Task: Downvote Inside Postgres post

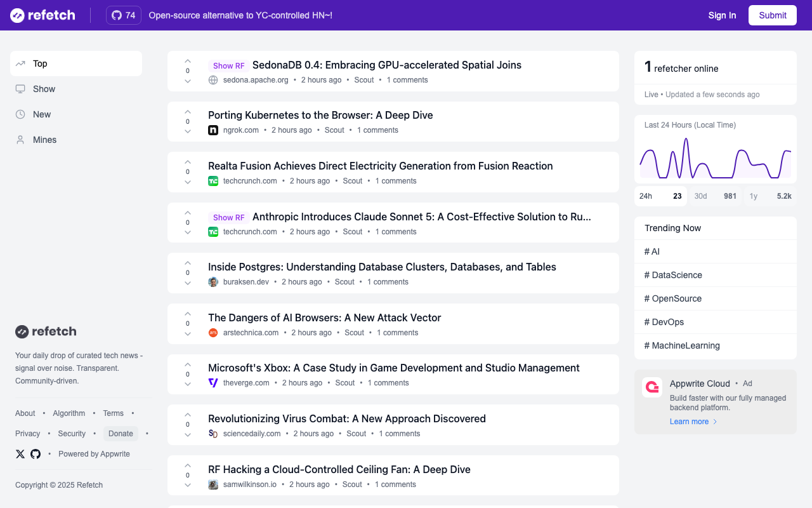Action: (x=188, y=283)
